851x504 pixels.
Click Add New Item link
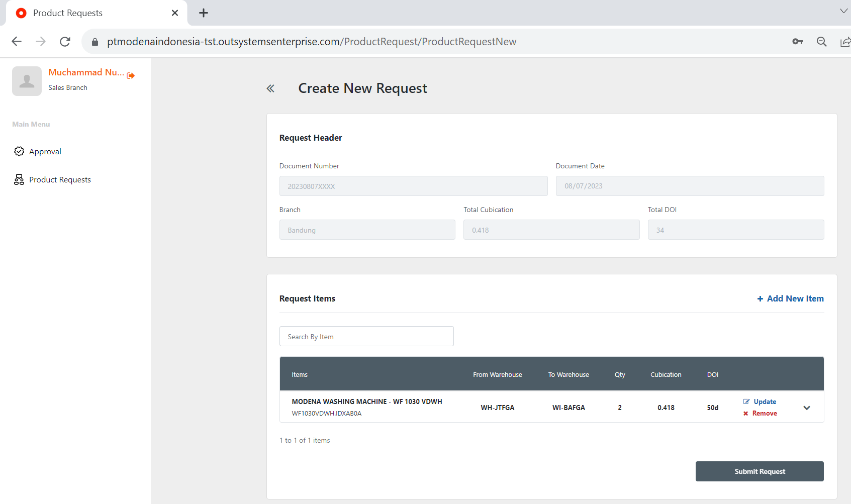point(790,298)
